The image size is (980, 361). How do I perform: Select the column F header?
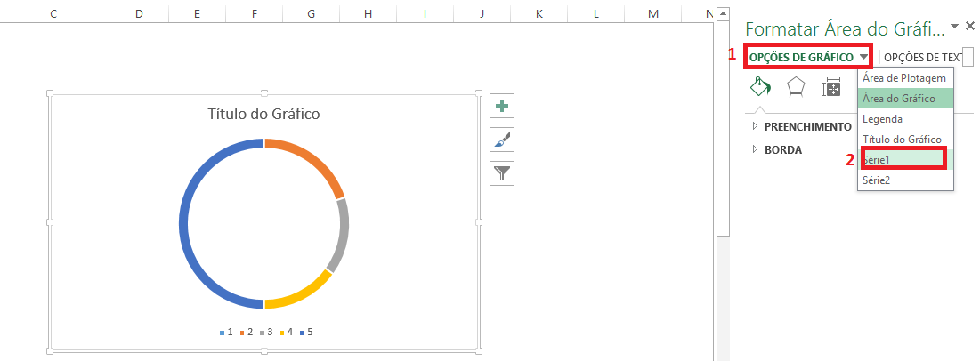pyautogui.click(x=255, y=13)
